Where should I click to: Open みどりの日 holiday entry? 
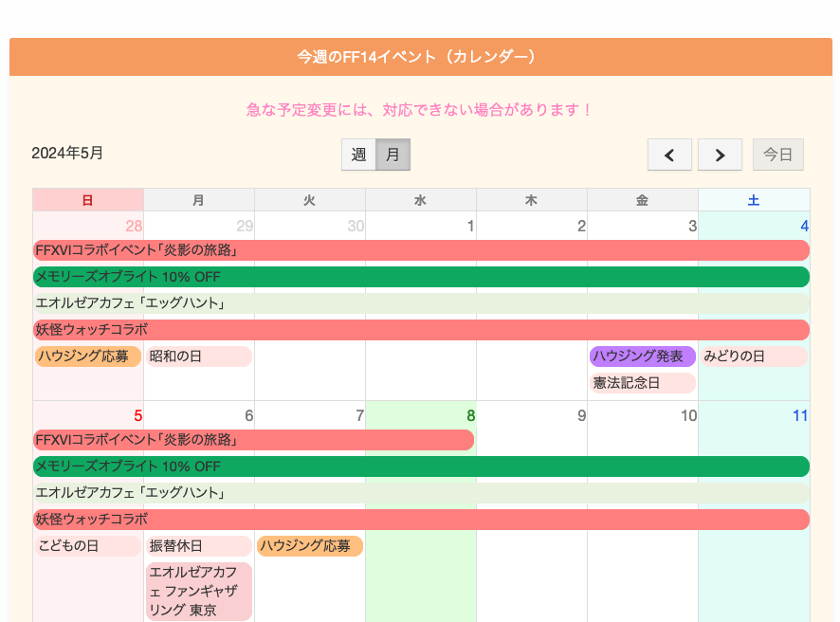(754, 357)
